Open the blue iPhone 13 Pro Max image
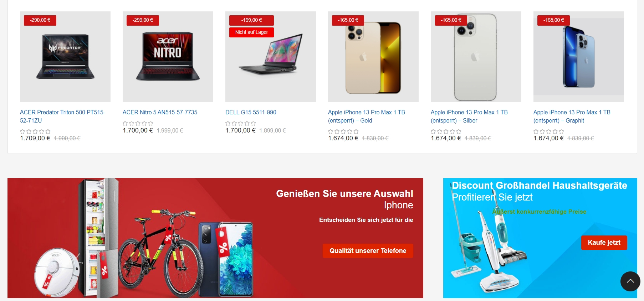644x301 pixels. click(579, 57)
